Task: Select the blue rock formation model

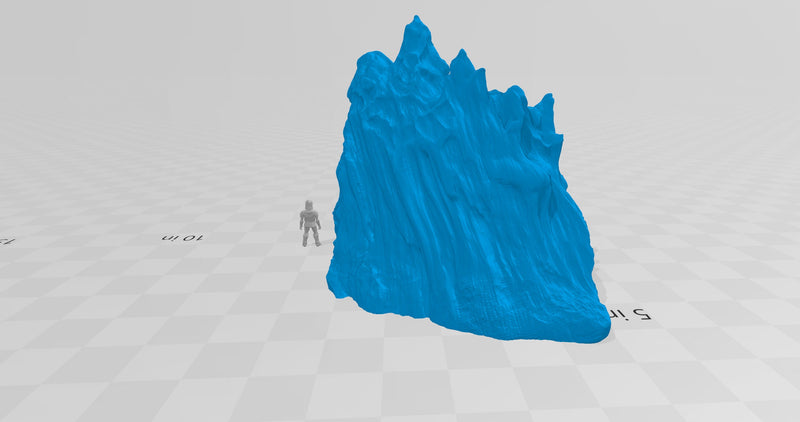Action: point(460,200)
